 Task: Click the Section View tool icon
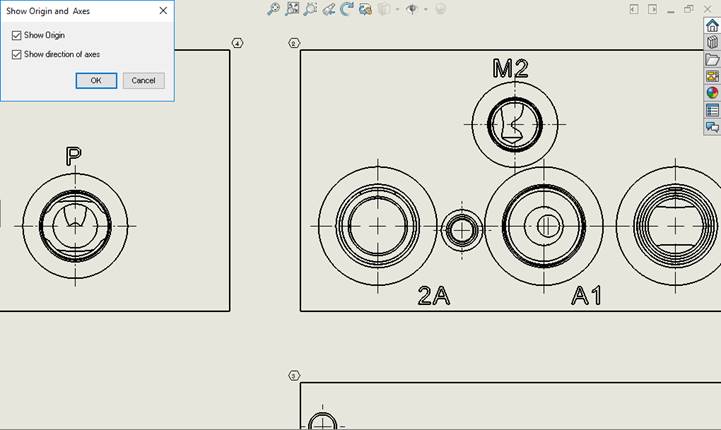point(329,9)
